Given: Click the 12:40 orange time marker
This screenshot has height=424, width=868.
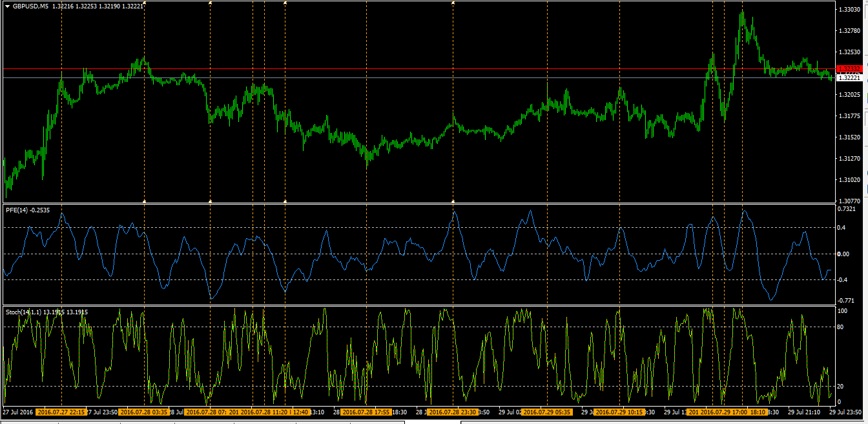Looking at the screenshot, I should [300, 412].
